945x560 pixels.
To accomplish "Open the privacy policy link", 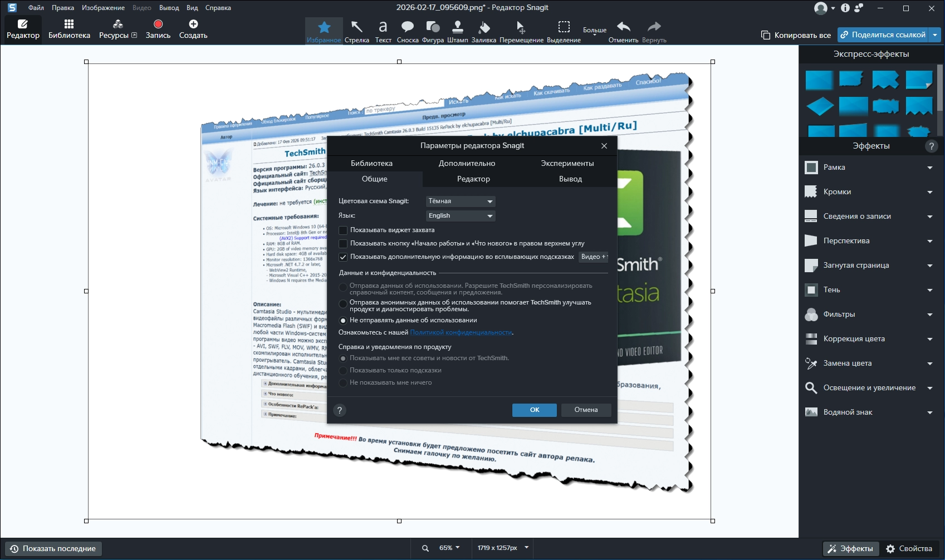I will pos(461,333).
